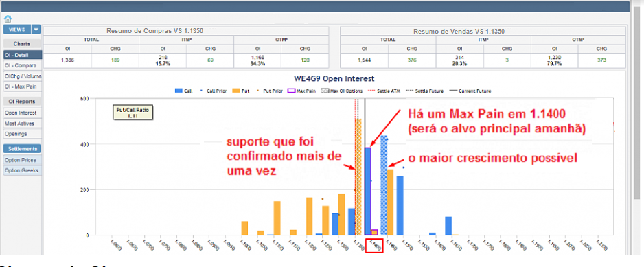Screen dimensions: 644x267
Task: Go to the home icon
Action: point(8,19)
